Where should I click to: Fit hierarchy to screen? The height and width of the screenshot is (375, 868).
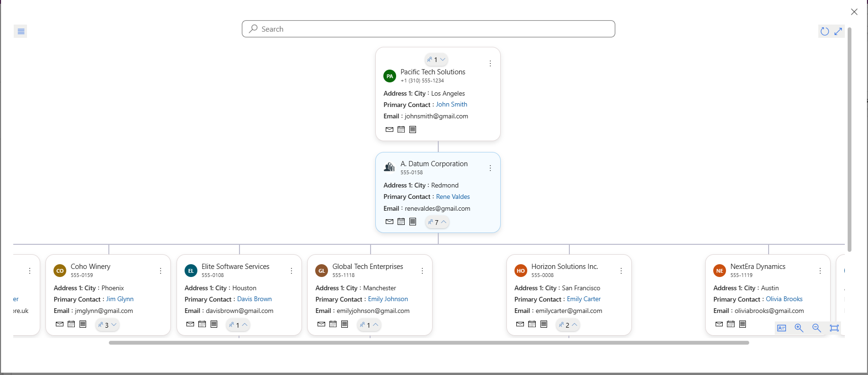834,328
